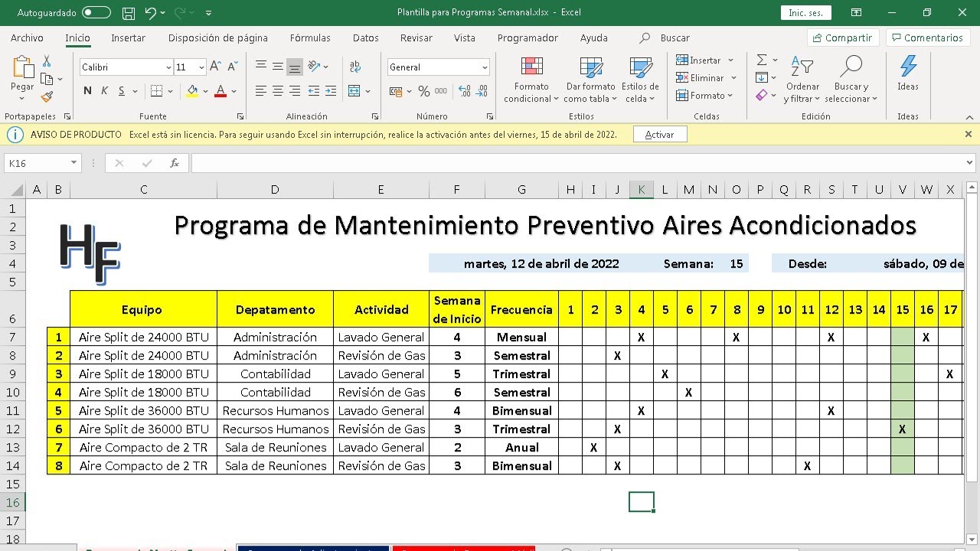Screen dimensions: 980x551
Task: Click the wrap text icon
Action: pyautogui.click(x=355, y=67)
